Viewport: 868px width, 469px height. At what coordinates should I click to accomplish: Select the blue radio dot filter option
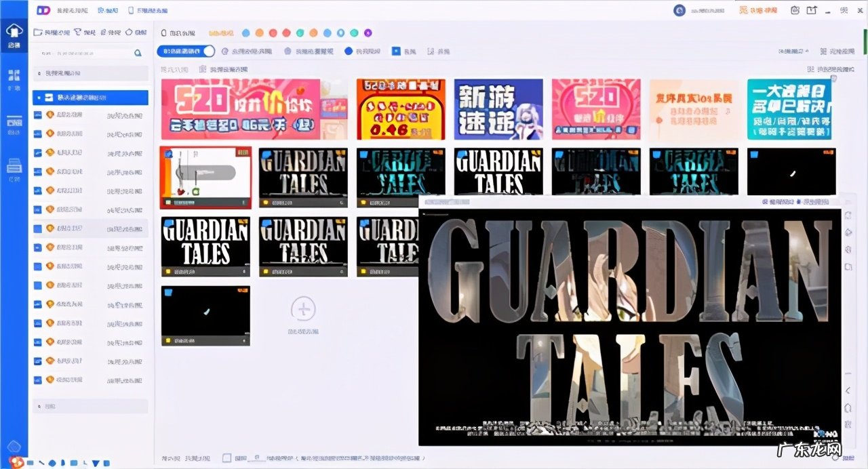(349, 51)
